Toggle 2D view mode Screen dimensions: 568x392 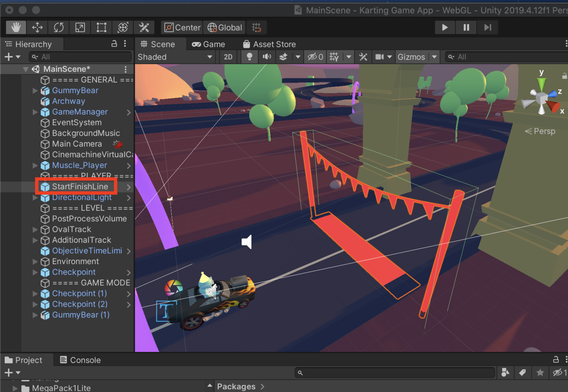click(x=228, y=57)
